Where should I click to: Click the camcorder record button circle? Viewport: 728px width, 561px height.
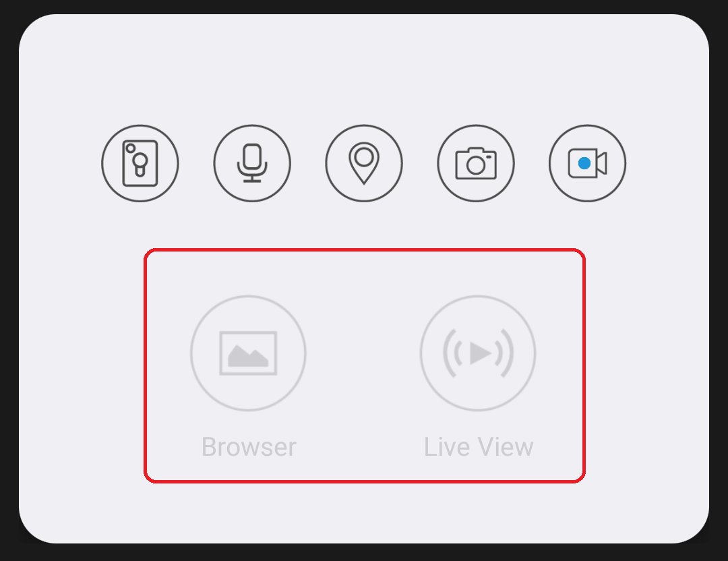point(587,163)
